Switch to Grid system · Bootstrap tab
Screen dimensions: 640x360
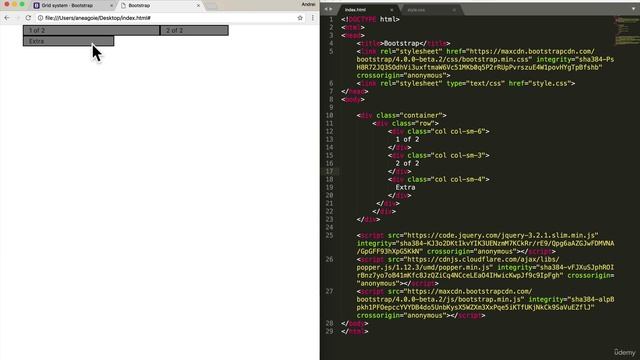[x=72, y=6]
